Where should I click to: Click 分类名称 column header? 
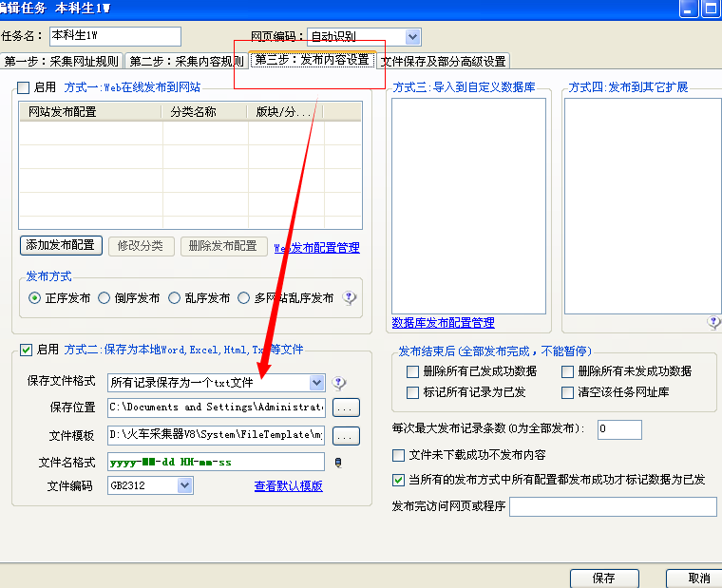tap(204, 112)
